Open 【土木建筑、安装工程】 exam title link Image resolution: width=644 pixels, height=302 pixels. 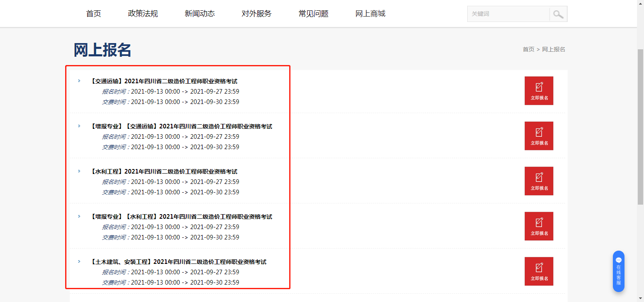178,262
